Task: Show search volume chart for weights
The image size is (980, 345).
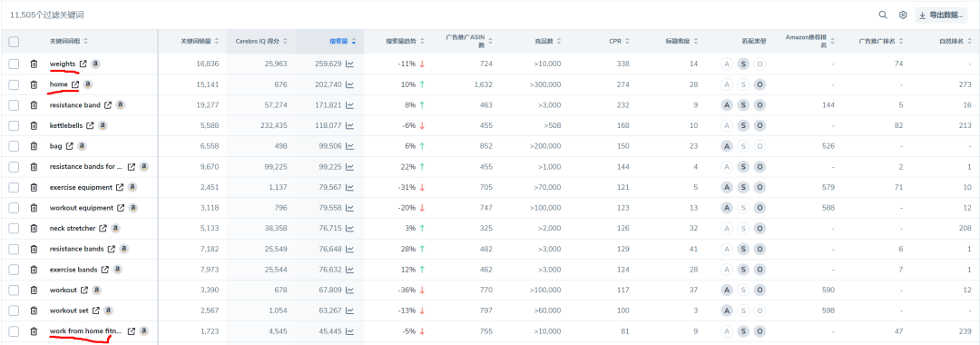Action: point(350,64)
